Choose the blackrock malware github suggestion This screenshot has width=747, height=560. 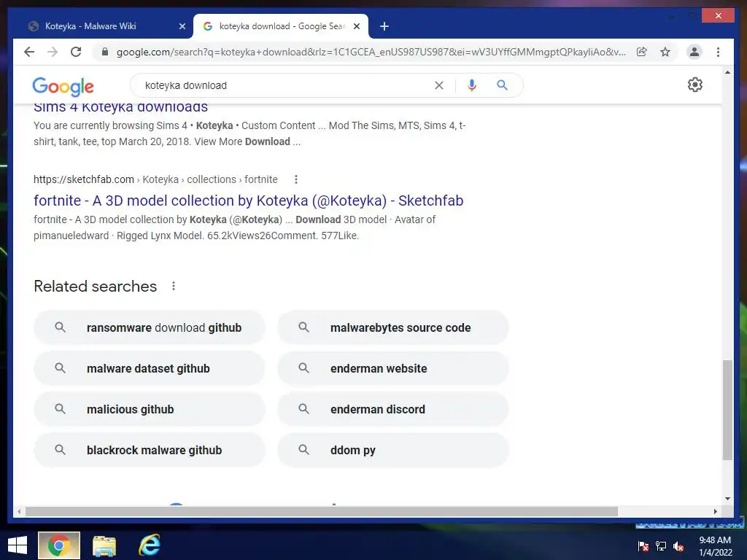click(149, 450)
